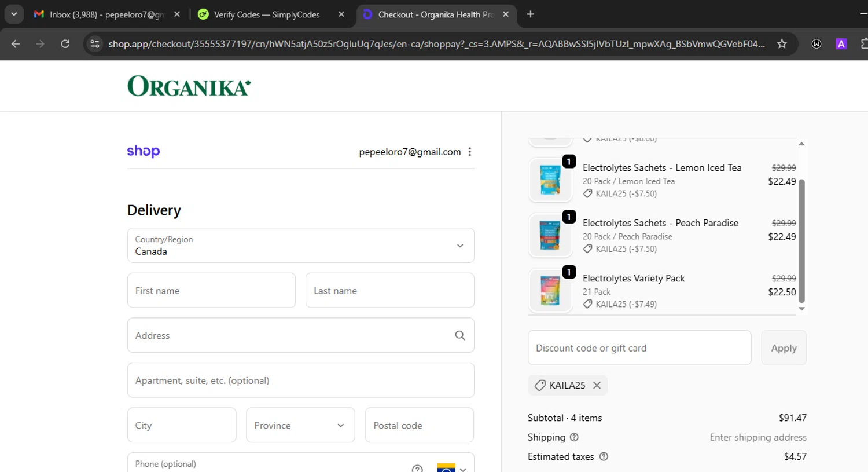Close the Gmail Inbox tab
868x472 pixels.
click(177, 14)
